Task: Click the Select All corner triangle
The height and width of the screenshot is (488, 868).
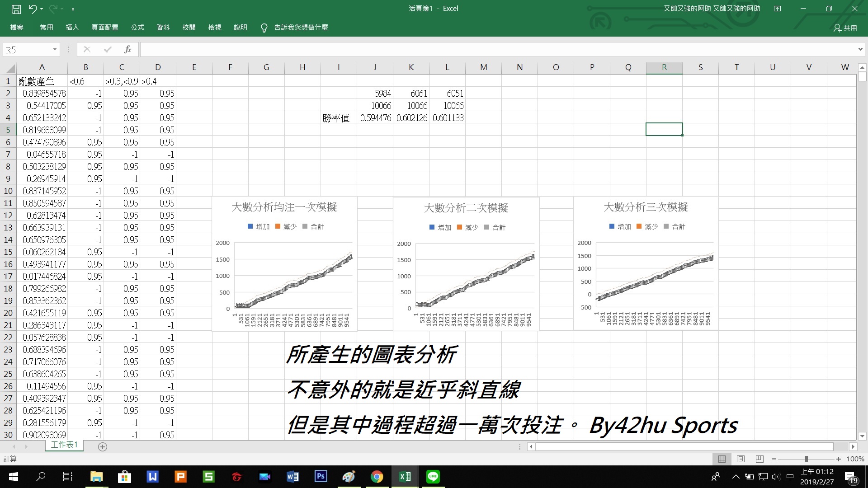Action: point(10,68)
